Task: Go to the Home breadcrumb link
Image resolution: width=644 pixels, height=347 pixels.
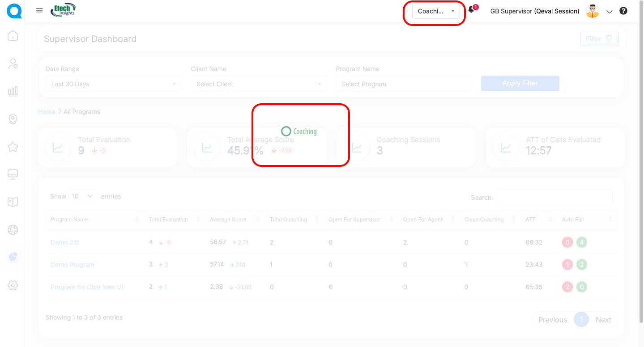Action: (47, 112)
